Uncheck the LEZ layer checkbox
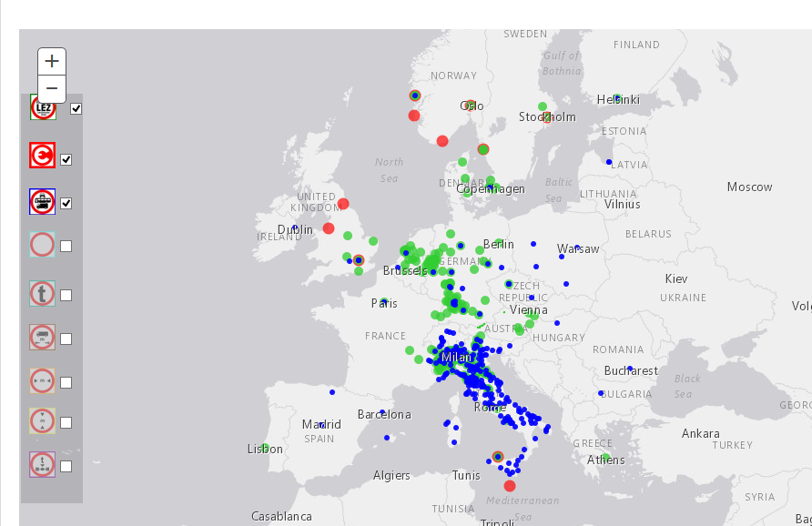Viewport: 812px width, 526px height. (76, 109)
